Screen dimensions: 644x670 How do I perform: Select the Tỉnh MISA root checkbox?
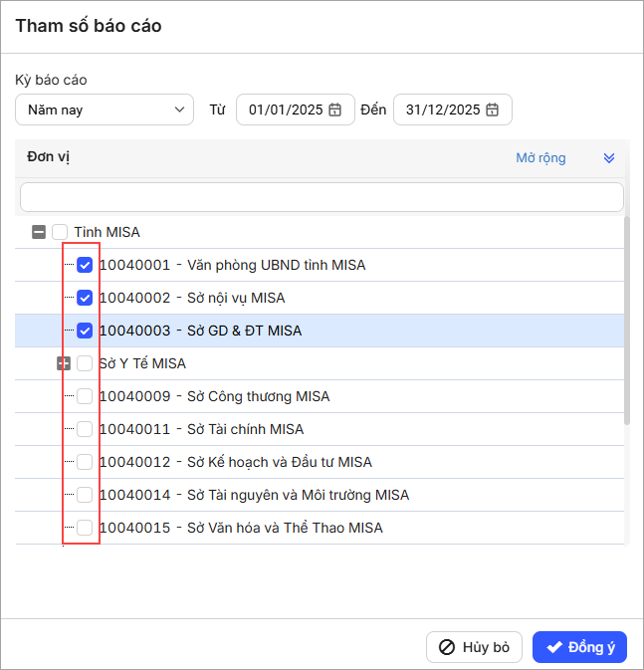[x=60, y=232]
